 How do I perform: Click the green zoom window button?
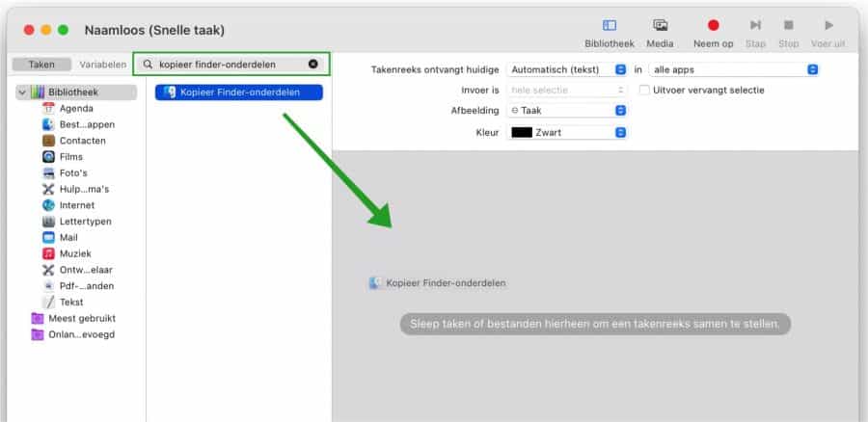coord(63,30)
